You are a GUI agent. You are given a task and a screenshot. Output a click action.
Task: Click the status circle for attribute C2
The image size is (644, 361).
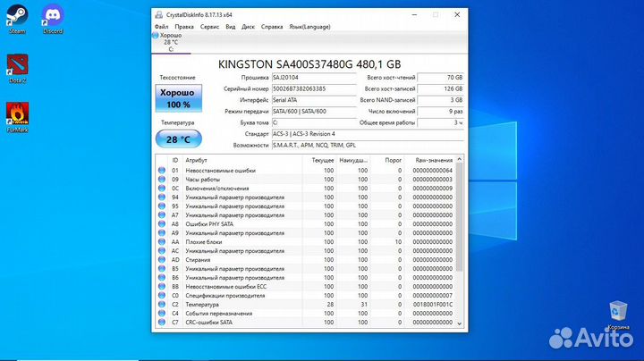point(162,305)
